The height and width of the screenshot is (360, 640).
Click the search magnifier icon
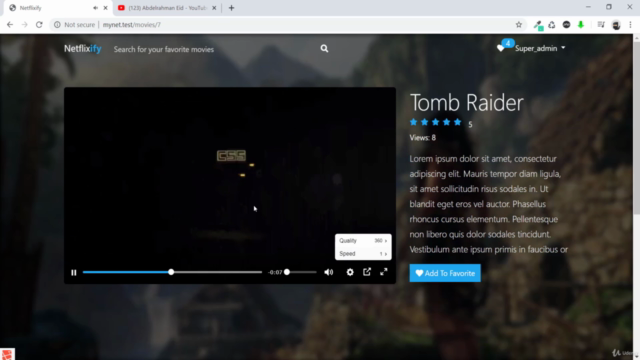point(324,49)
